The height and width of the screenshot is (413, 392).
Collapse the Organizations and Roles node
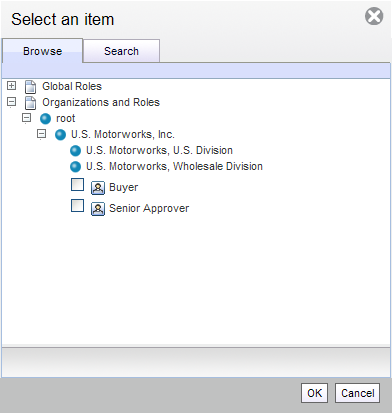[x=11, y=102]
